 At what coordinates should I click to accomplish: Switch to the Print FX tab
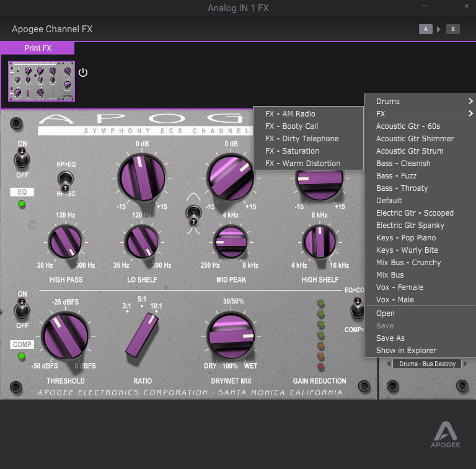click(38, 48)
